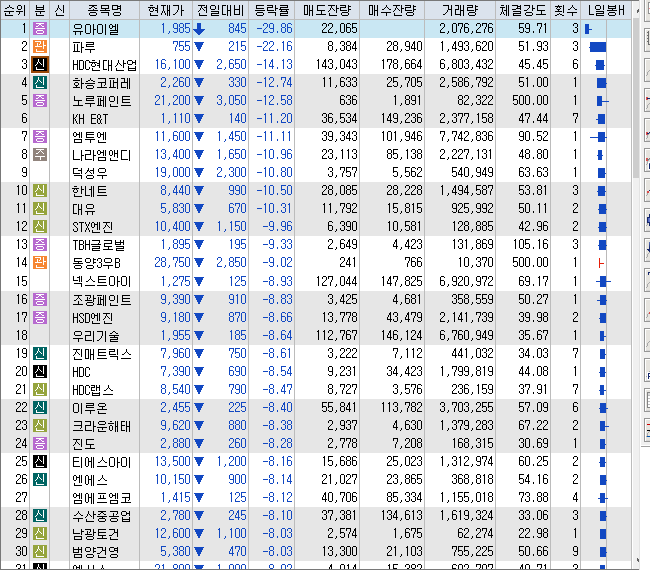Click the 3,703,255 volume of 이루온
The image size is (650, 570).
466,407
